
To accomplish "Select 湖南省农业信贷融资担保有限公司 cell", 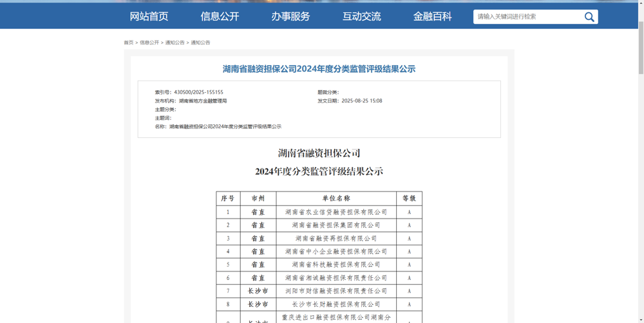I will pyautogui.click(x=336, y=212).
